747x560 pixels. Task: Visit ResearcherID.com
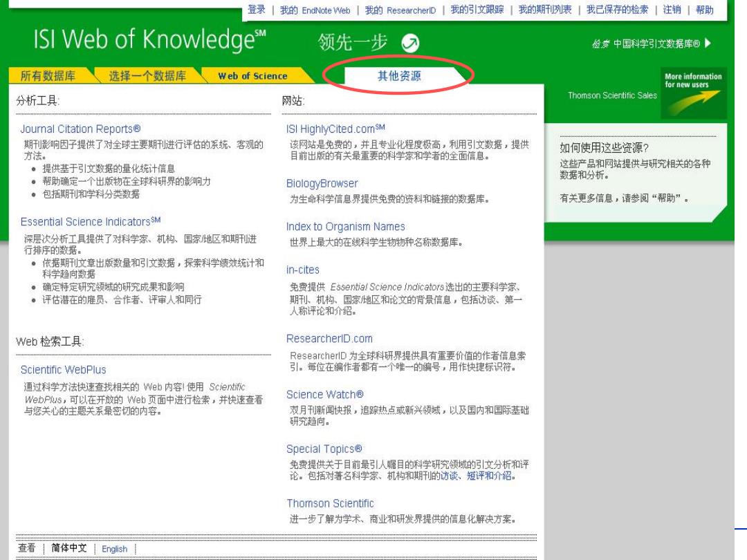[330, 339]
